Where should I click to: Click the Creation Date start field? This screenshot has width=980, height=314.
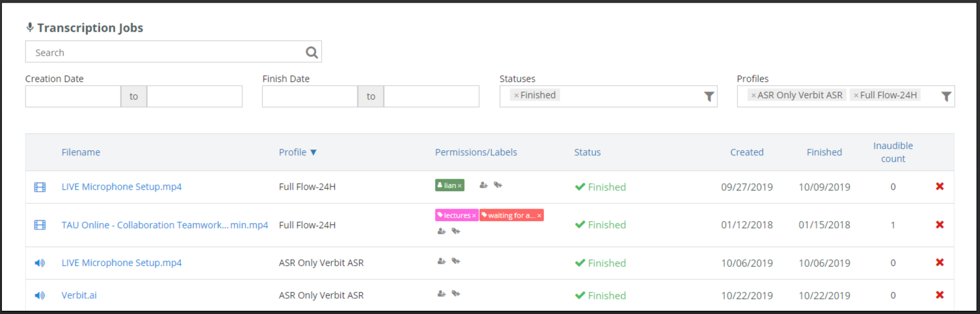pyautogui.click(x=73, y=96)
